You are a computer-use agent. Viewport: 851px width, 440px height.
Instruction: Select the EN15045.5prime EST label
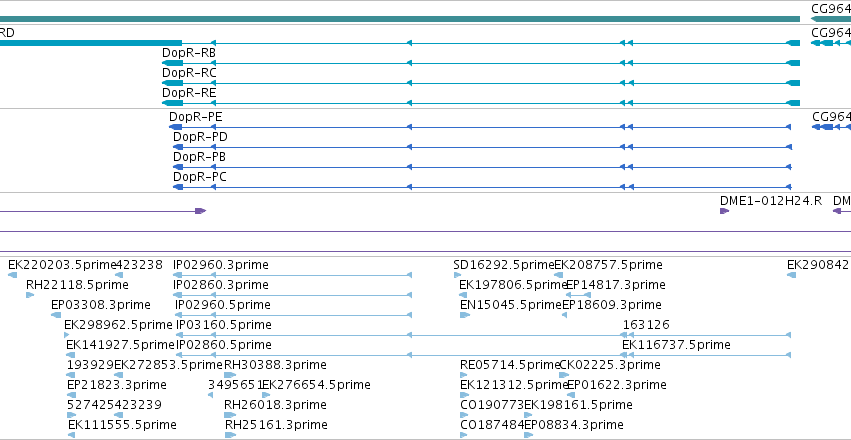[x=511, y=305]
